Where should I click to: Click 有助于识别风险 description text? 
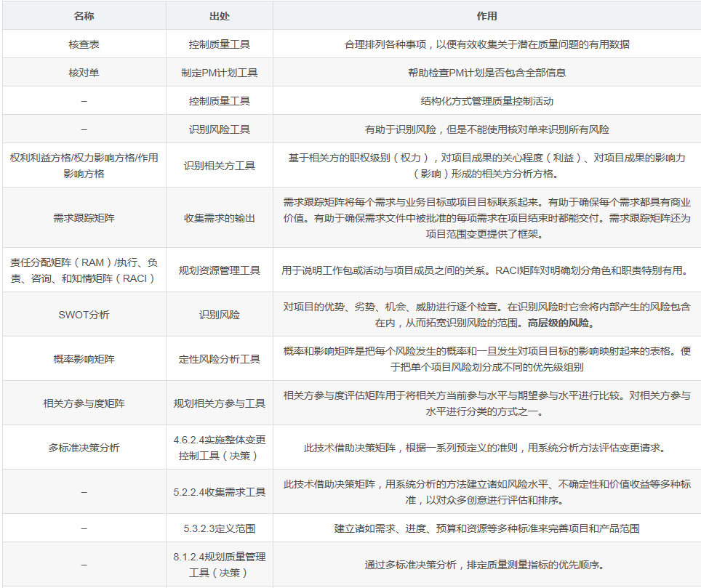tap(487, 129)
